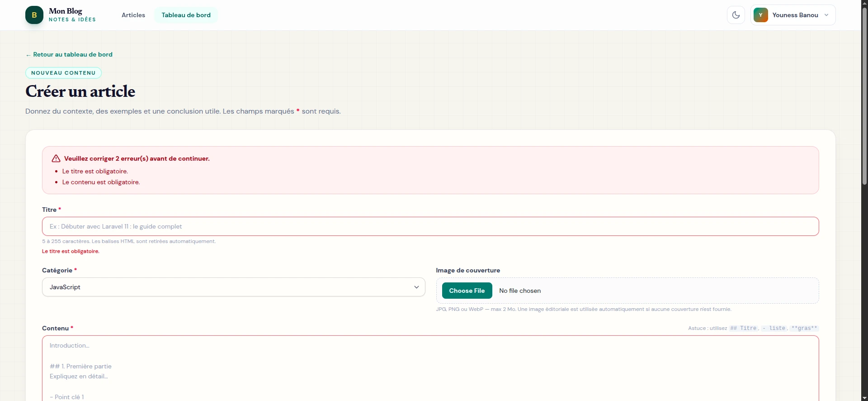
Task: Click the 'Le contenu est obligatoire.' alert item
Action: (101, 182)
